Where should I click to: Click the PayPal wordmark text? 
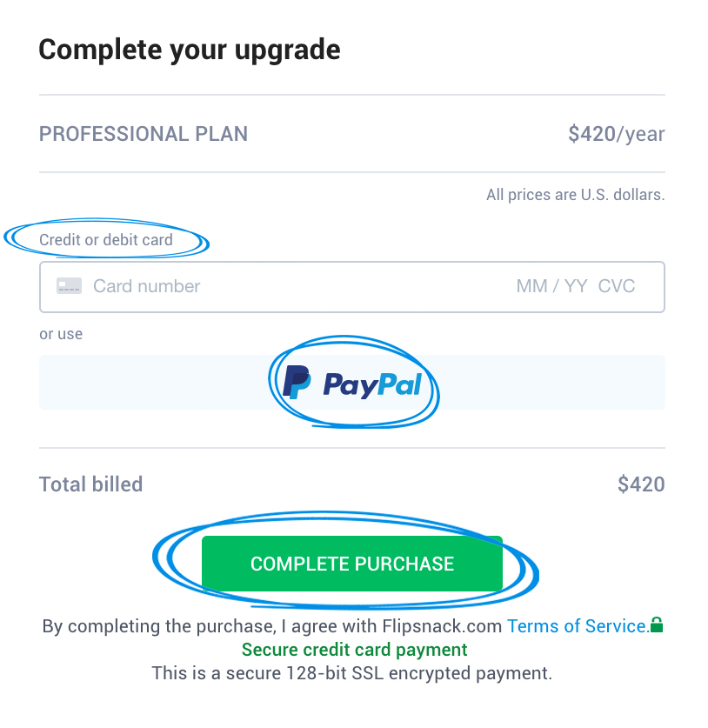[x=372, y=384]
